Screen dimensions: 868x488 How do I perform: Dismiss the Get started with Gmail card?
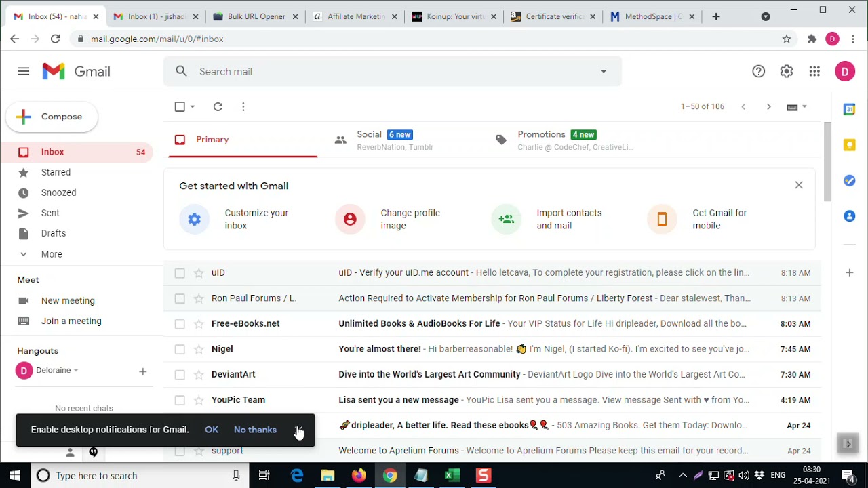pyautogui.click(x=799, y=185)
